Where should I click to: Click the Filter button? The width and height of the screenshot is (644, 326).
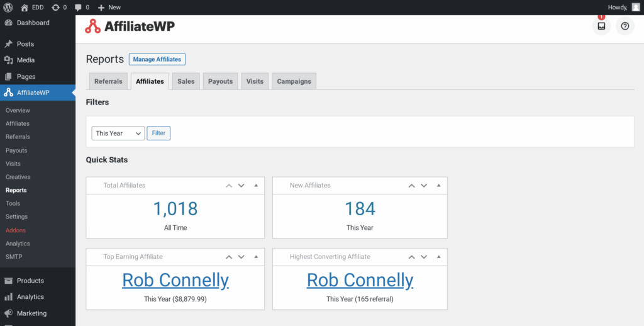(158, 133)
